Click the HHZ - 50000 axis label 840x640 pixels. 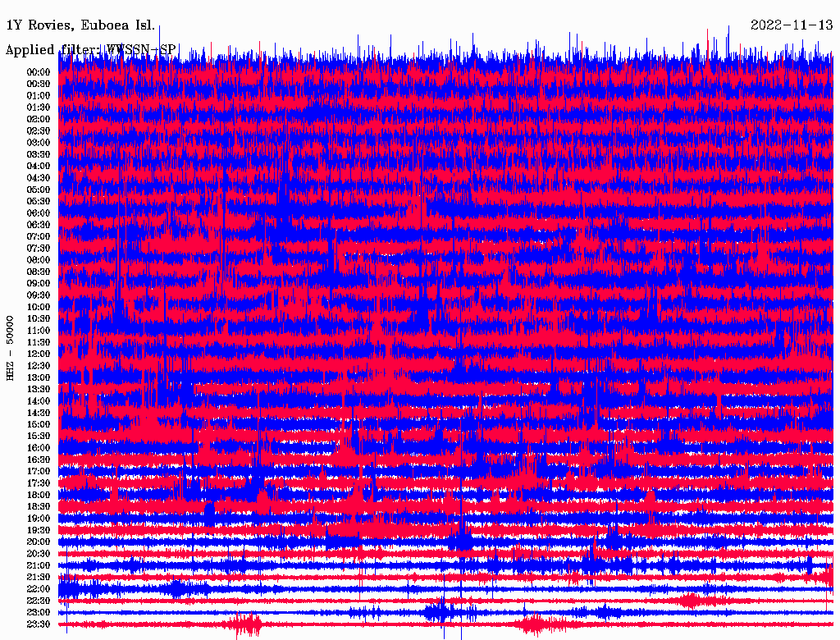pyautogui.click(x=10, y=348)
